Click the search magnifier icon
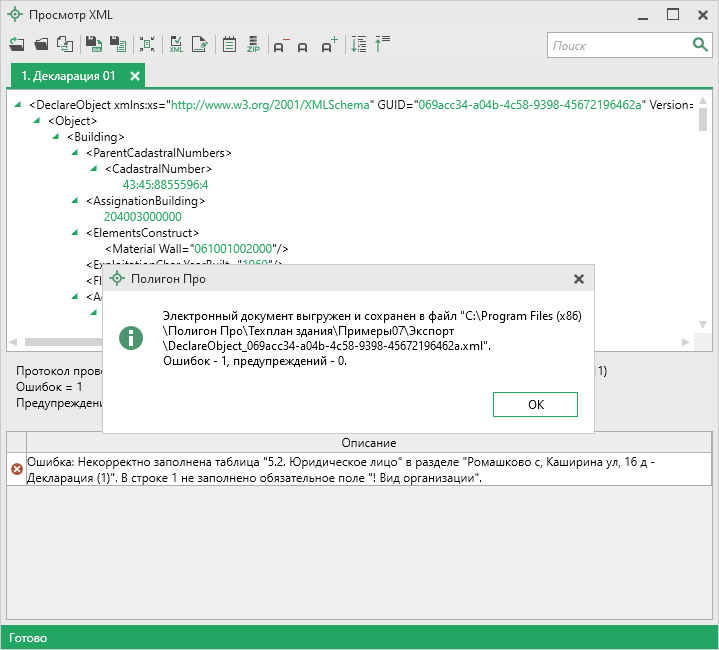This screenshot has width=719, height=650. click(x=700, y=45)
